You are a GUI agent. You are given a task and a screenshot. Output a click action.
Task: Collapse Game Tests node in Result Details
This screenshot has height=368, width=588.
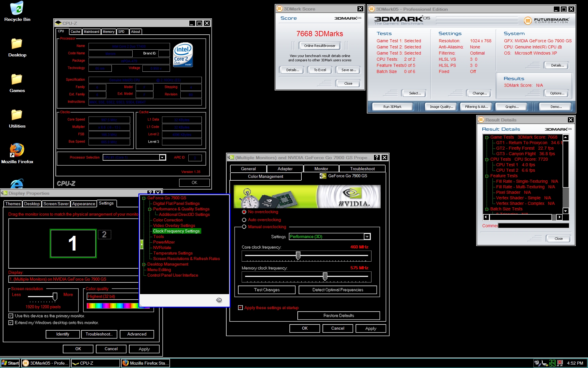pyautogui.click(x=487, y=137)
